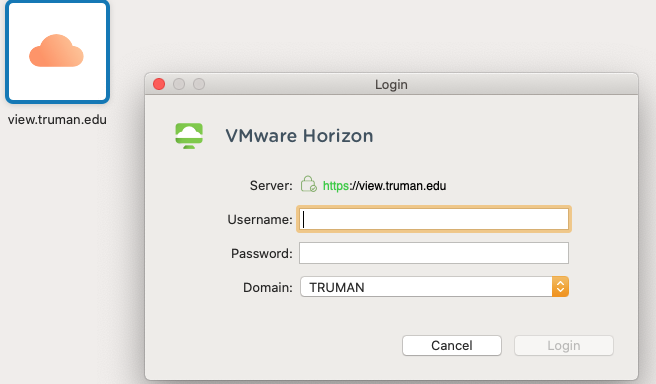Image resolution: width=656 pixels, height=384 pixels.
Task: Click the Password: label
Action: (261, 253)
